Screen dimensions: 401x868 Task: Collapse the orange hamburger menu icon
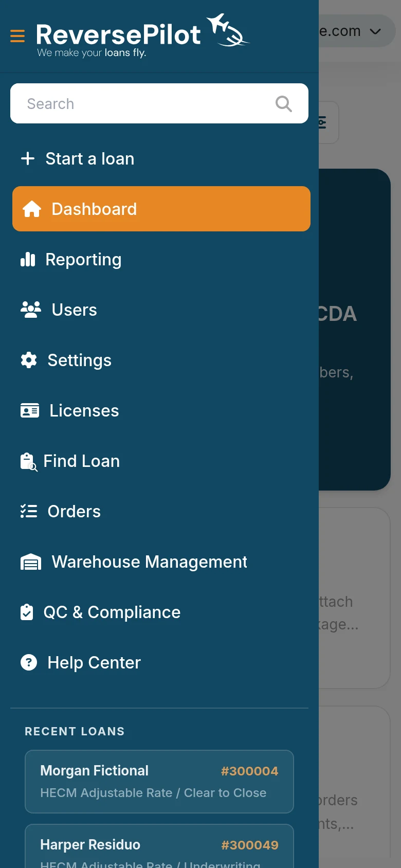[x=17, y=36]
